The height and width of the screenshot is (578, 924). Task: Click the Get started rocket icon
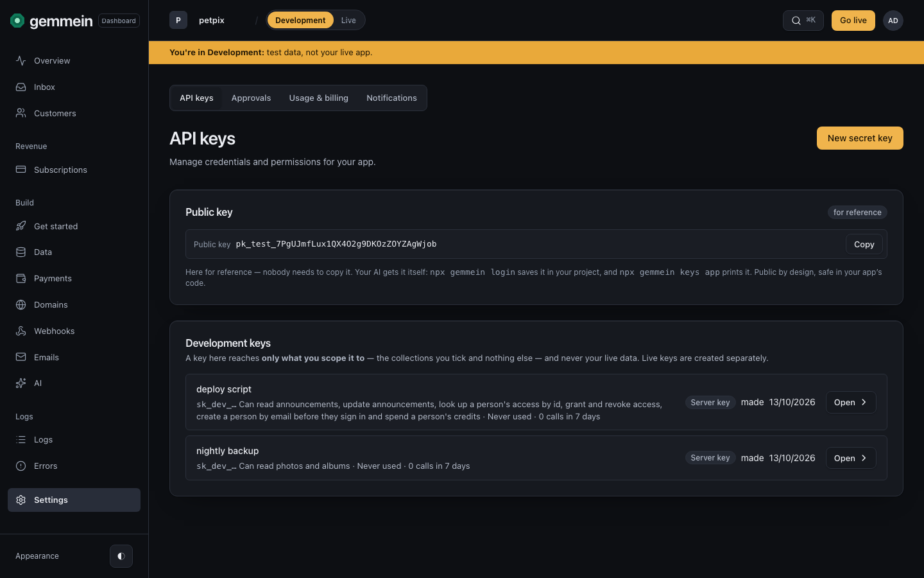point(21,226)
